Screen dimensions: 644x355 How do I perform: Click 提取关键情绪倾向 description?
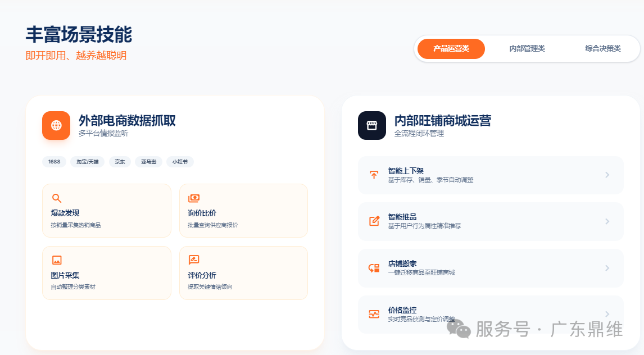(210, 287)
